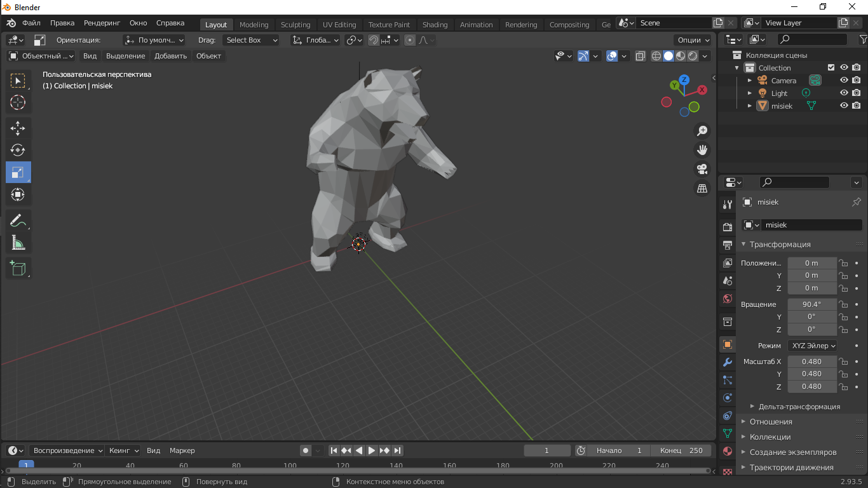
Task: Open the Render properties tab
Action: point(728,227)
